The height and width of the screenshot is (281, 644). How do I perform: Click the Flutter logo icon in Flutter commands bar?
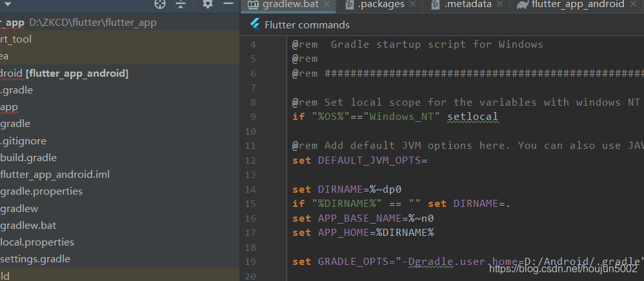255,24
